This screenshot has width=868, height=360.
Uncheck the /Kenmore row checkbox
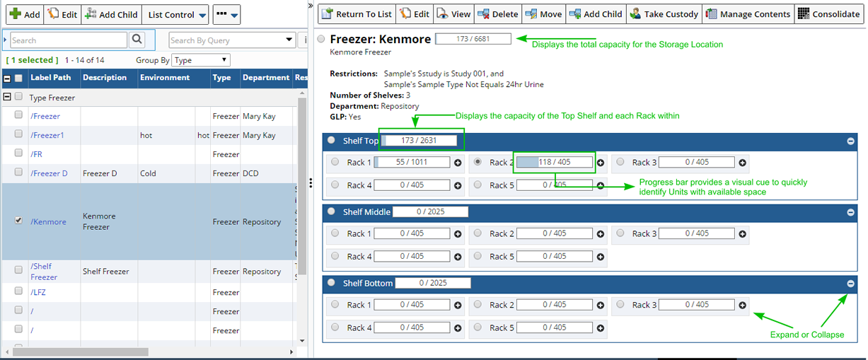pyautogui.click(x=18, y=221)
